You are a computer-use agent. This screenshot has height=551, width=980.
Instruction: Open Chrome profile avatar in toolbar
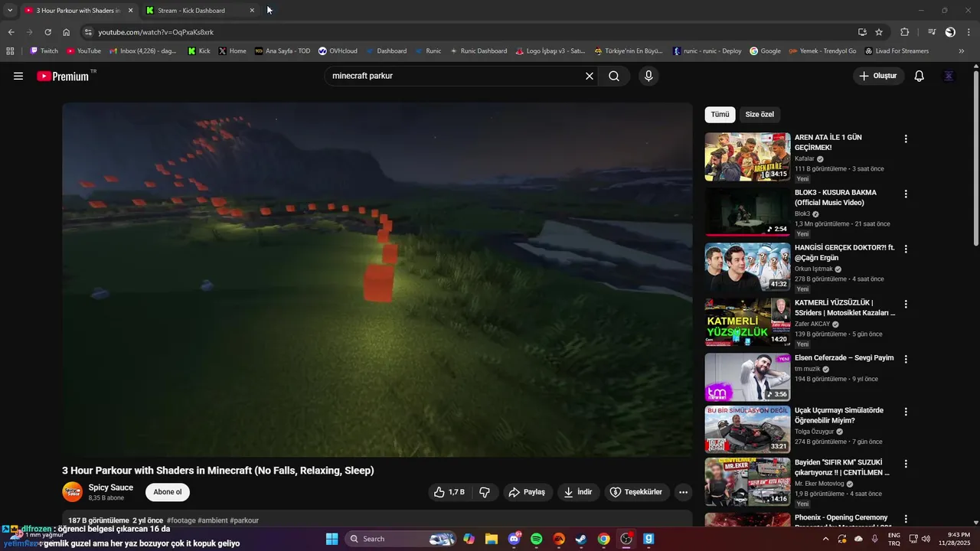950,32
